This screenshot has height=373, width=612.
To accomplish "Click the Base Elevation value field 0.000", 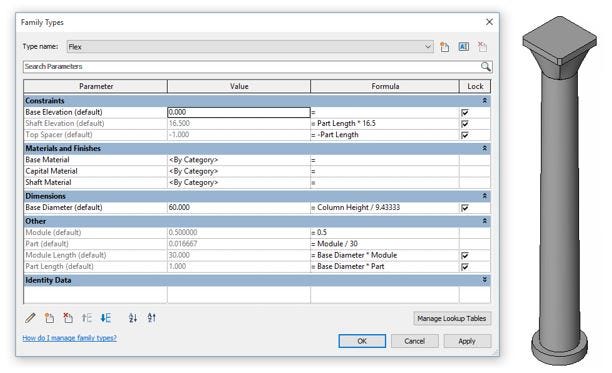I will point(239,112).
